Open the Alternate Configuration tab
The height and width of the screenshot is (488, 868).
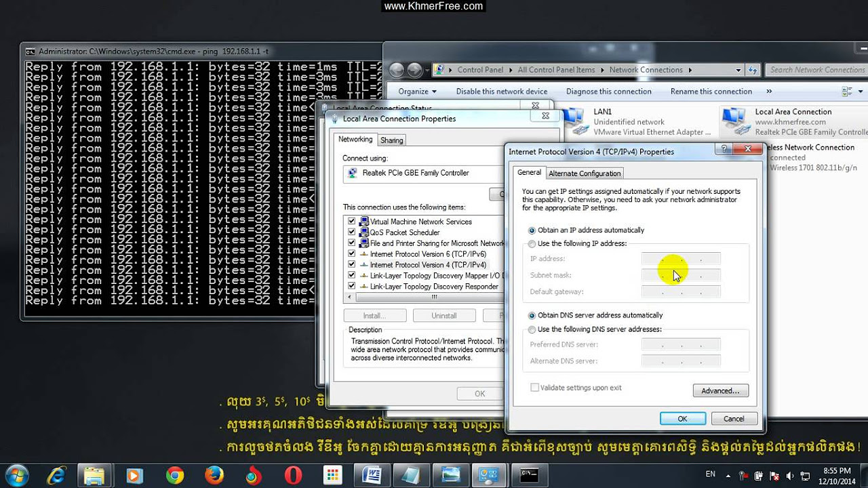click(585, 174)
